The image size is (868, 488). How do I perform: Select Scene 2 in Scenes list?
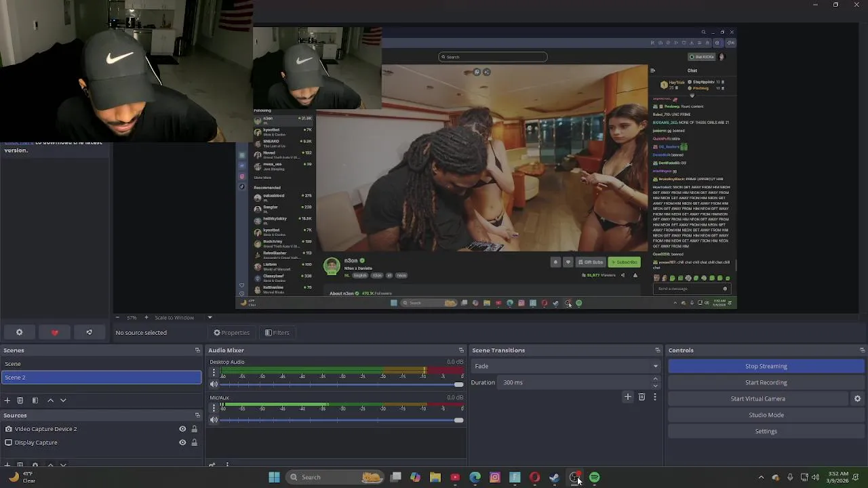click(102, 378)
